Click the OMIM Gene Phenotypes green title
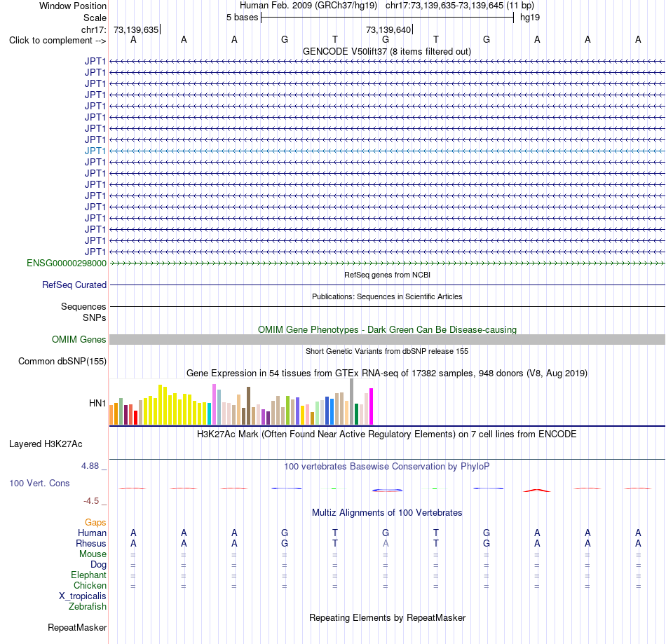Image resolution: width=666 pixels, height=644 pixels. click(388, 330)
